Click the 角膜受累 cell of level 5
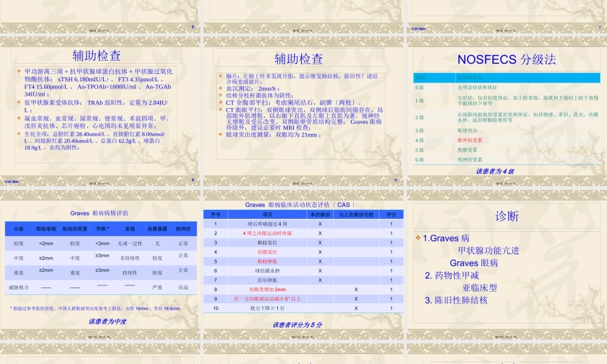Screen dimensions: 607x364 467,150
